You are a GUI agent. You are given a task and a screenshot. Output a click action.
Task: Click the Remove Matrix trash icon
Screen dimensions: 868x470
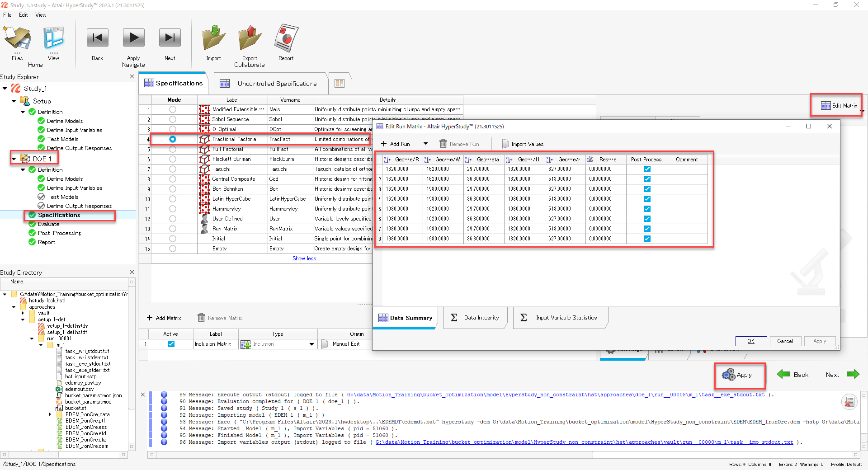tap(201, 318)
